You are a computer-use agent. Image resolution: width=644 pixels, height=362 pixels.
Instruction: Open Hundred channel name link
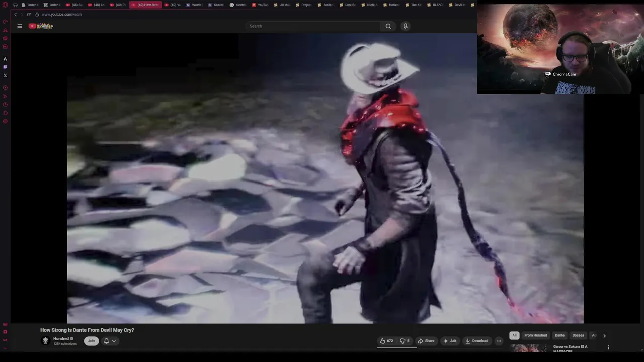tap(61, 339)
